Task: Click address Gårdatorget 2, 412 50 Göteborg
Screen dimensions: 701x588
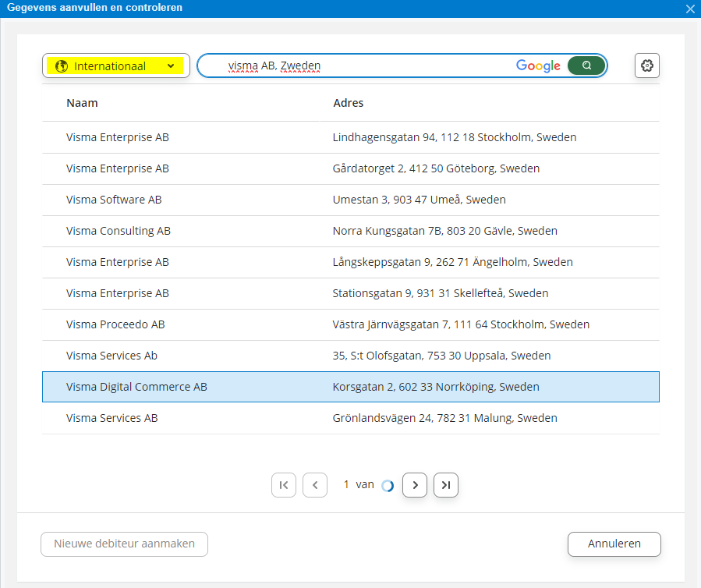Action: pos(437,168)
